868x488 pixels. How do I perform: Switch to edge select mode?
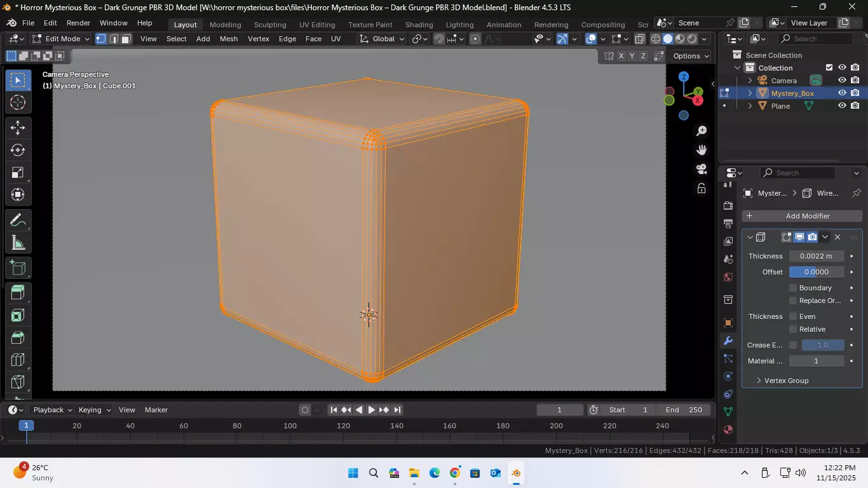click(114, 39)
